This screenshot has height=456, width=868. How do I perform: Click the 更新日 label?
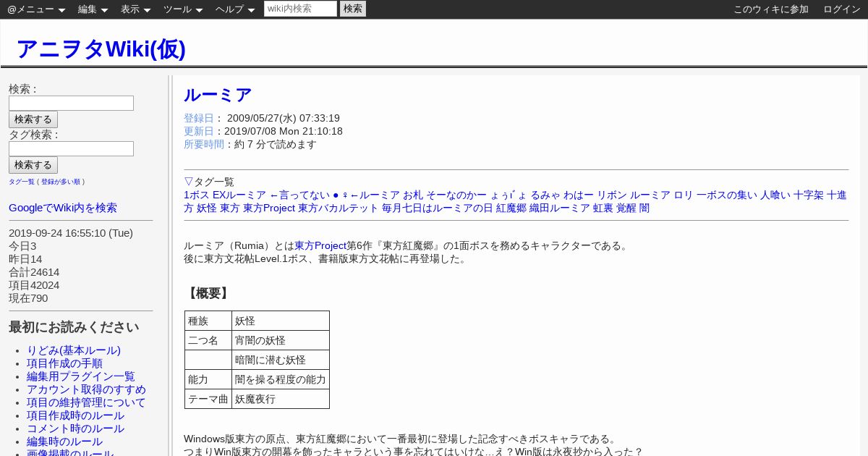(199, 131)
